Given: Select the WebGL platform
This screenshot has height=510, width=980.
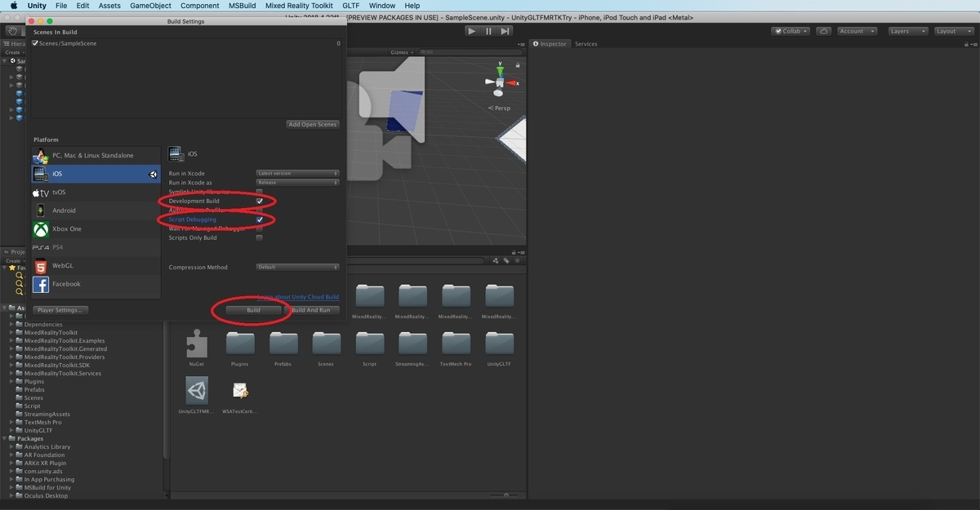Looking at the screenshot, I should point(96,266).
